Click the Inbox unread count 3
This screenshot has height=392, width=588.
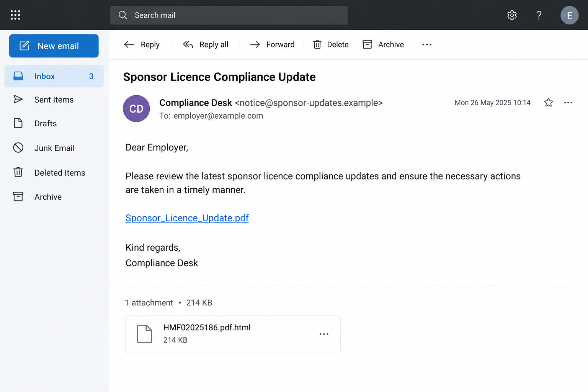(91, 76)
